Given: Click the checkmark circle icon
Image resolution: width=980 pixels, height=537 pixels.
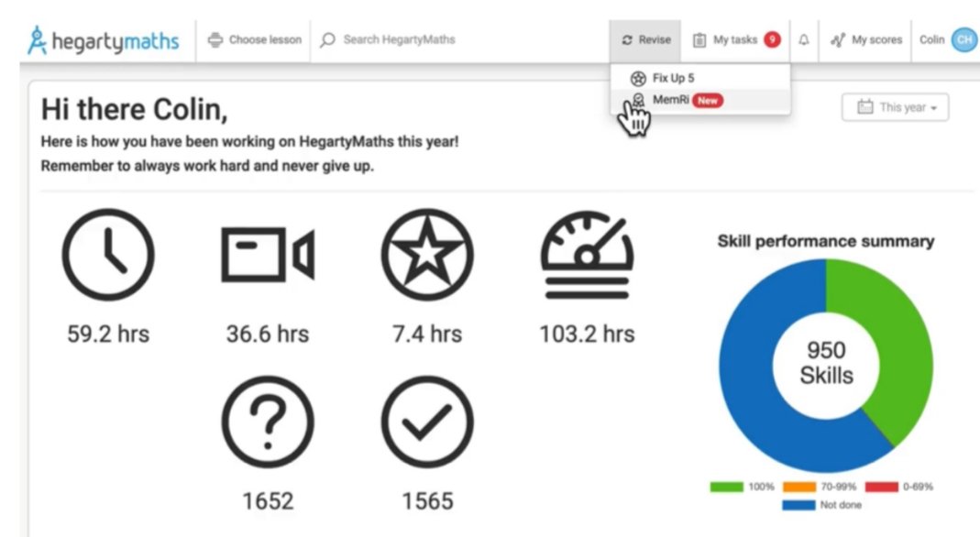Looking at the screenshot, I should click(427, 422).
